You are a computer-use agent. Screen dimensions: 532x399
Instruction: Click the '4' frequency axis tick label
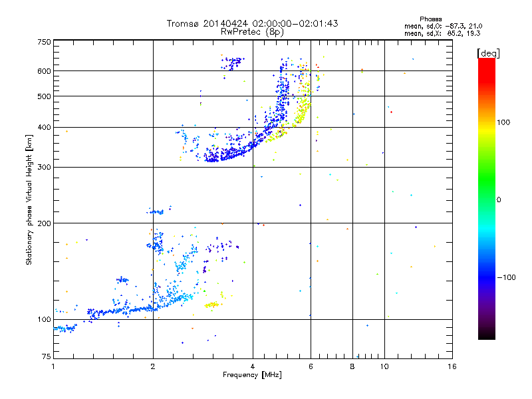point(253,366)
